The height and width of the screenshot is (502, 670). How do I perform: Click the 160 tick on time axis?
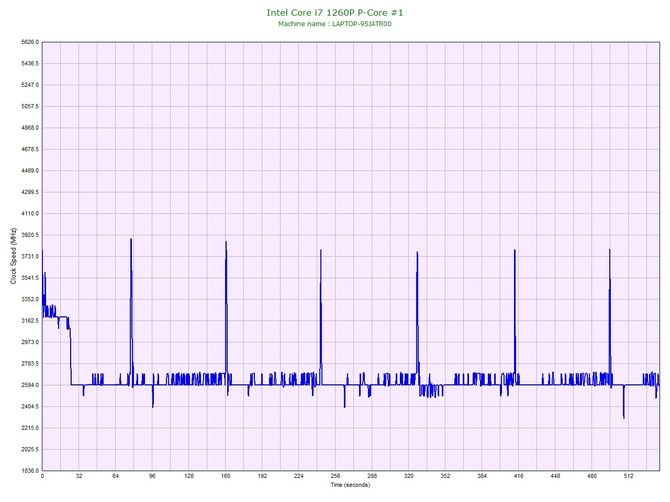pyautogui.click(x=226, y=476)
